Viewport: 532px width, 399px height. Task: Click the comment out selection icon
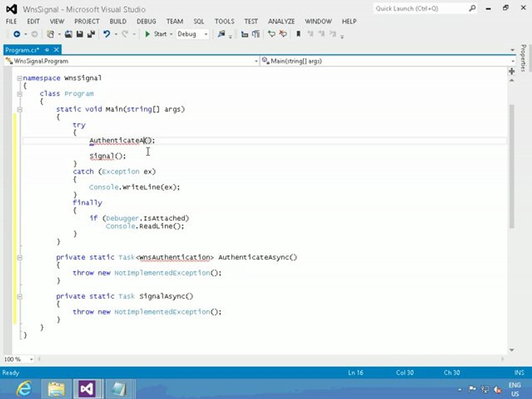[272, 34]
